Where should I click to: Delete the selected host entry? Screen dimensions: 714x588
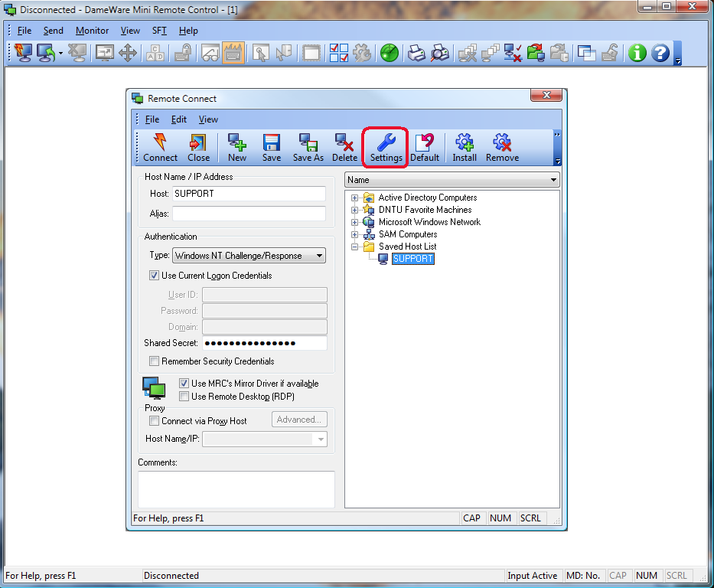[344, 147]
